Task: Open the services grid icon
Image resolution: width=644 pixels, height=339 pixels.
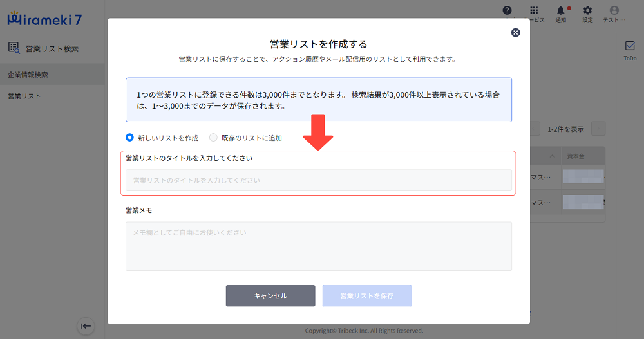Action: (534, 10)
